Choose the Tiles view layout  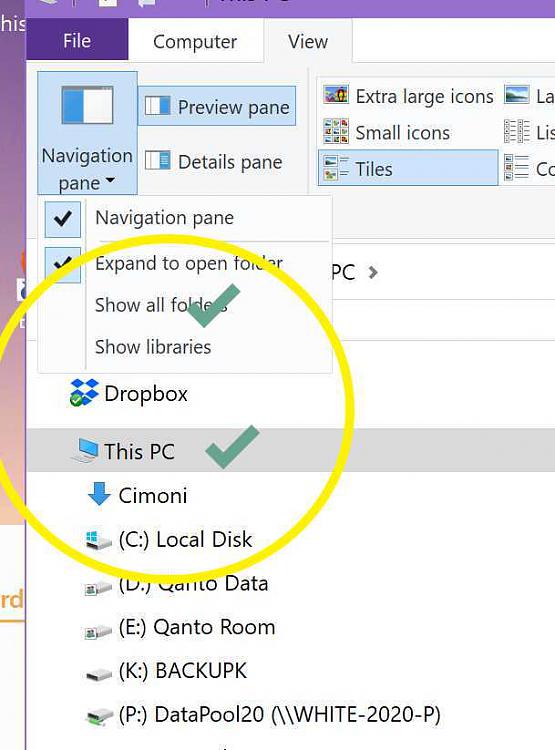pos(408,168)
